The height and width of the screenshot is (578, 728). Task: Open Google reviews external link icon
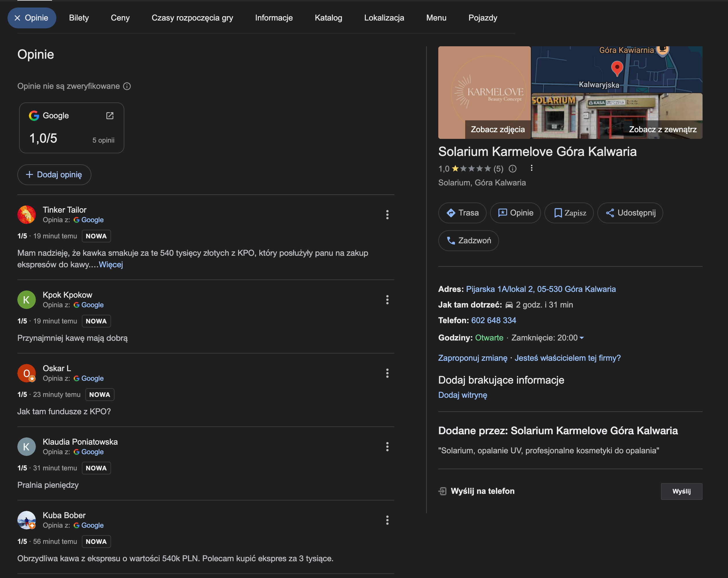(110, 115)
